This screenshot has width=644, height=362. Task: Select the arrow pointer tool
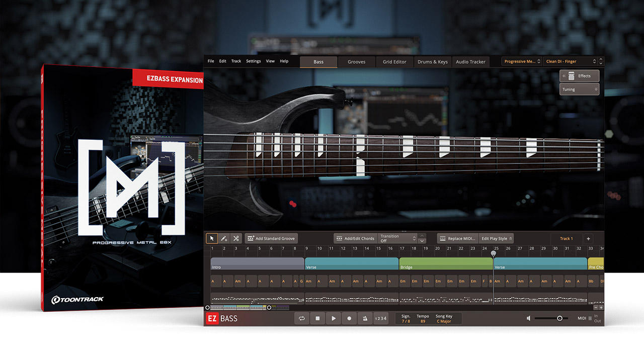click(x=212, y=238)
